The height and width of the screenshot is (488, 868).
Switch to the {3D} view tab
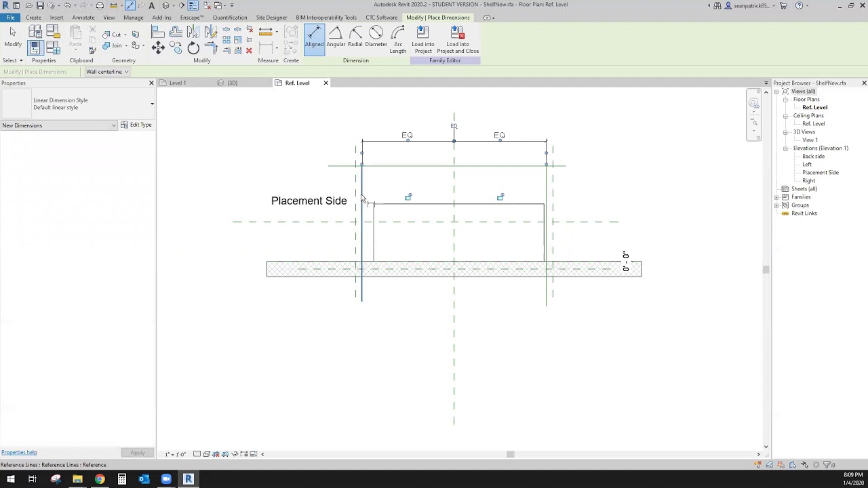click(x=232, y=83)
